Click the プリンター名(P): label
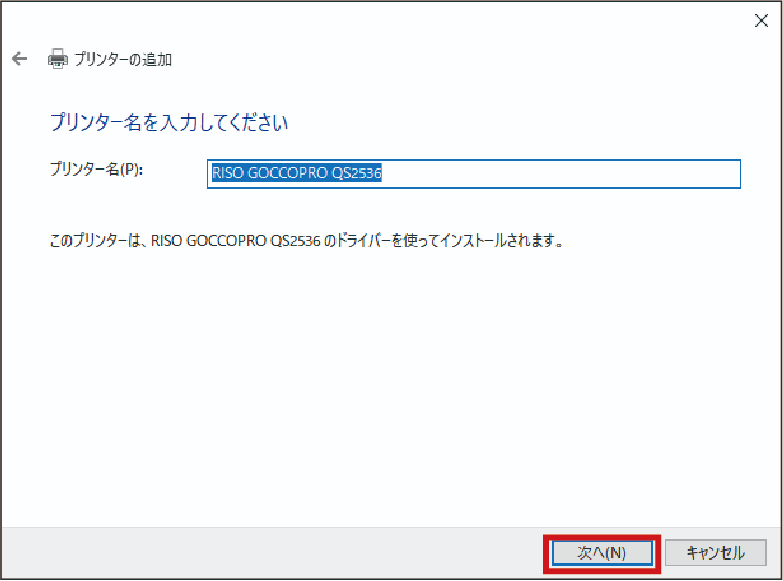The height and width of the screenshot is (581, 783). 96,169
